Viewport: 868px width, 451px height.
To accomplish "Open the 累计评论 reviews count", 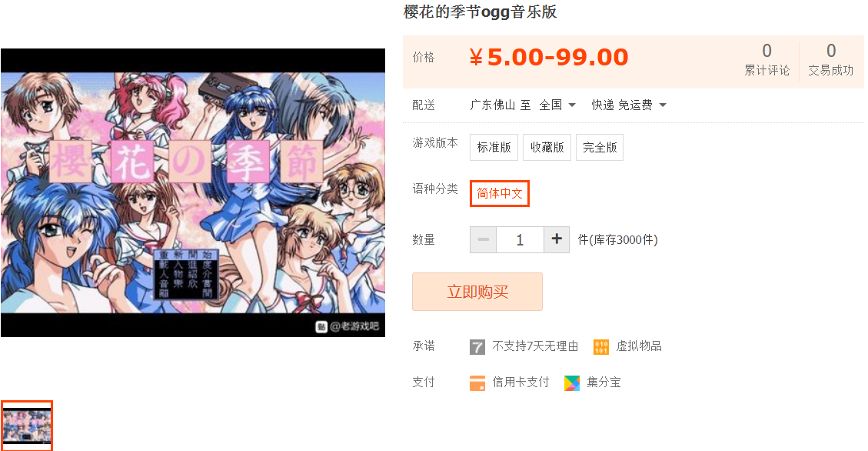I will click(767, 59).
